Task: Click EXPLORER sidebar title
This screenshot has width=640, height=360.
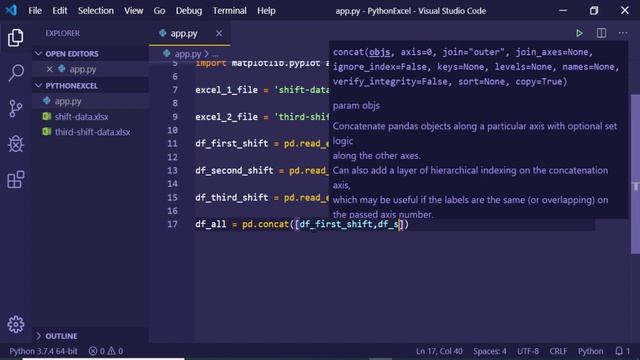Action: (x=62, y=33)
